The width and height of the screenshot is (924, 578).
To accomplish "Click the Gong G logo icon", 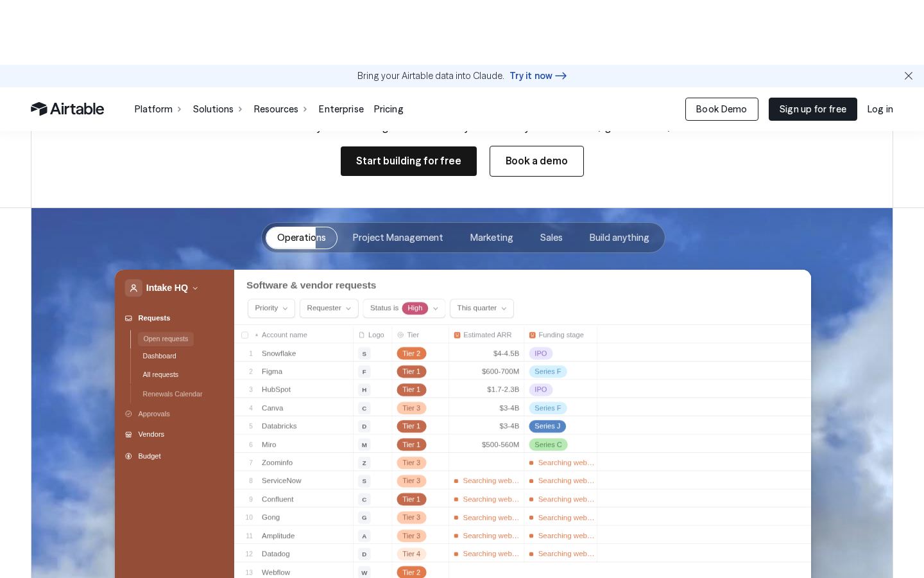I will click(364, 518).
